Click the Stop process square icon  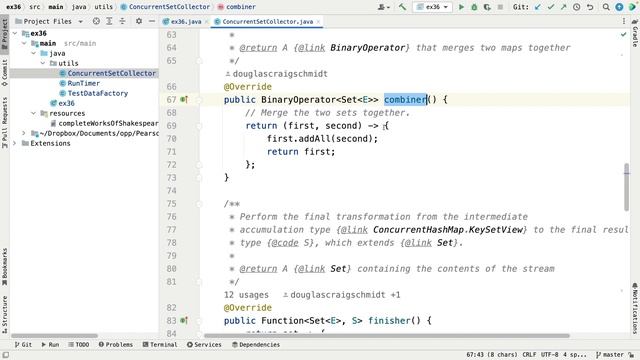[500, 7]
